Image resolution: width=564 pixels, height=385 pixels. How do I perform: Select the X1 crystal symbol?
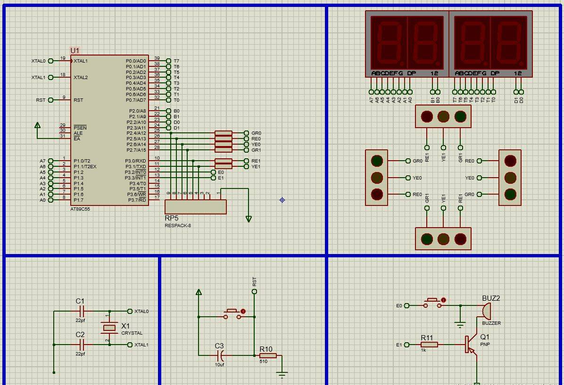pos(109,327)
